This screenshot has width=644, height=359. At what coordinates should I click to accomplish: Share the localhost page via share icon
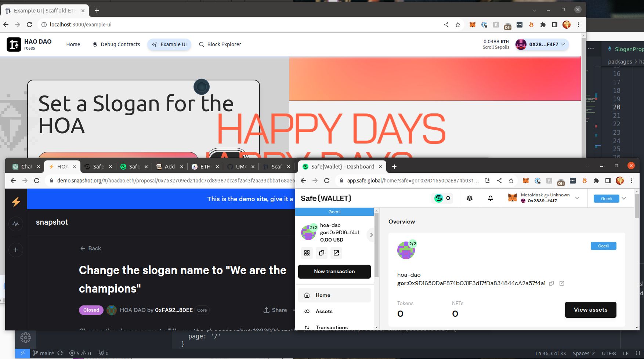tap(446, 25)
